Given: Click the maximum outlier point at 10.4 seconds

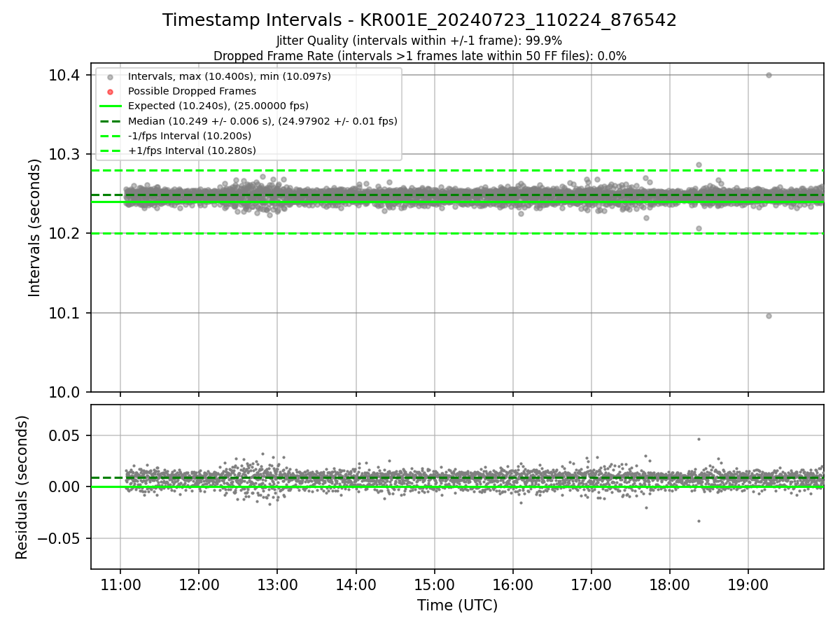Looking at the screenshot, I should coord(769,75).
